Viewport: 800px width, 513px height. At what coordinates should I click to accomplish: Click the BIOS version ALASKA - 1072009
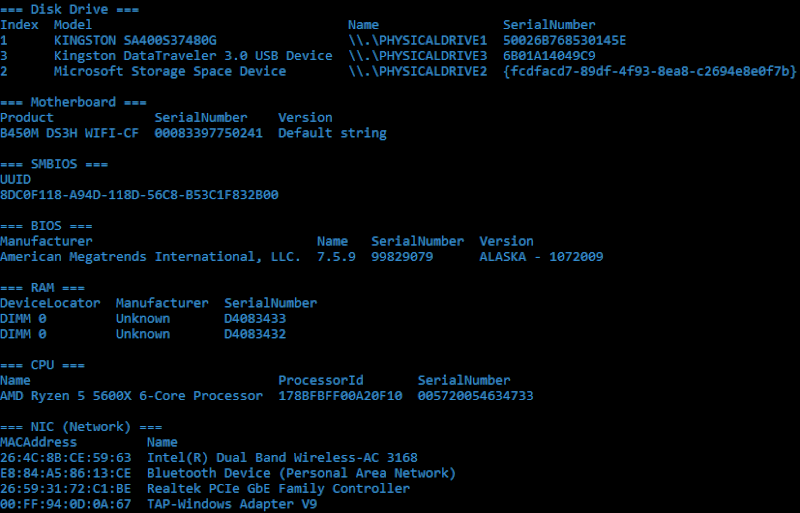pos(541,257)
